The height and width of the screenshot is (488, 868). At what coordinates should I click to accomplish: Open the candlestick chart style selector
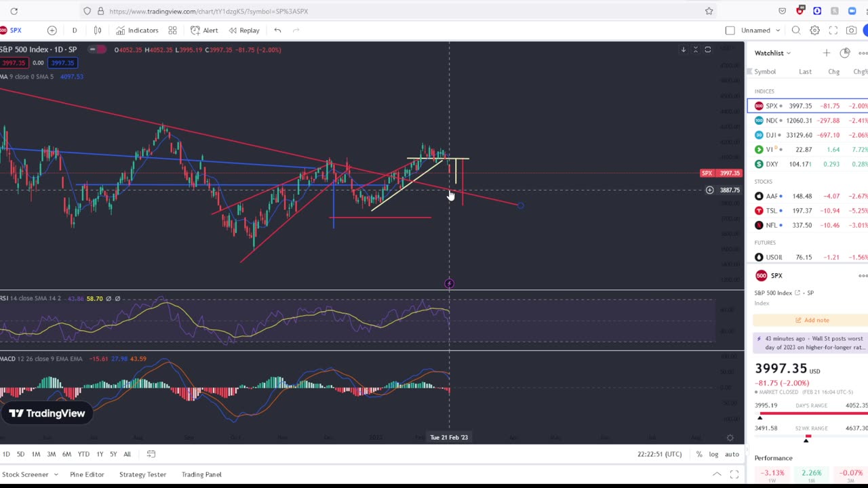coord(98,30)
